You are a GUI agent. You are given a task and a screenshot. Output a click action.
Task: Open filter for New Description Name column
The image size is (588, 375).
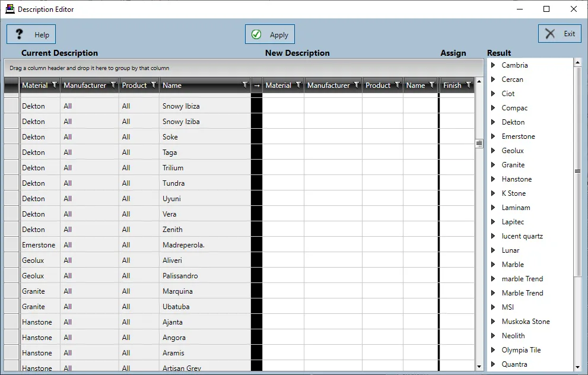[432, 85]
